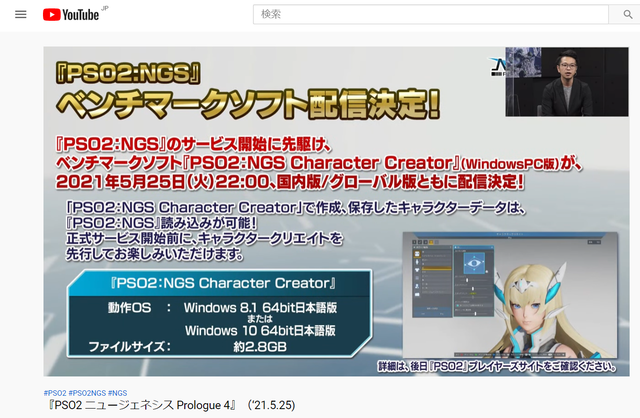
Task: Open the #PSO2 hashtag link
Action: click(x=55, y=393)
